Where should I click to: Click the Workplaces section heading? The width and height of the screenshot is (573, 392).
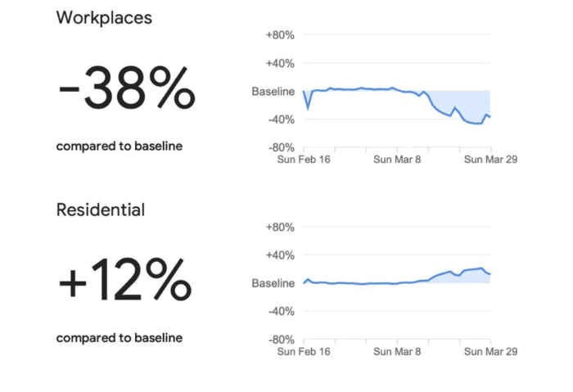104,18
